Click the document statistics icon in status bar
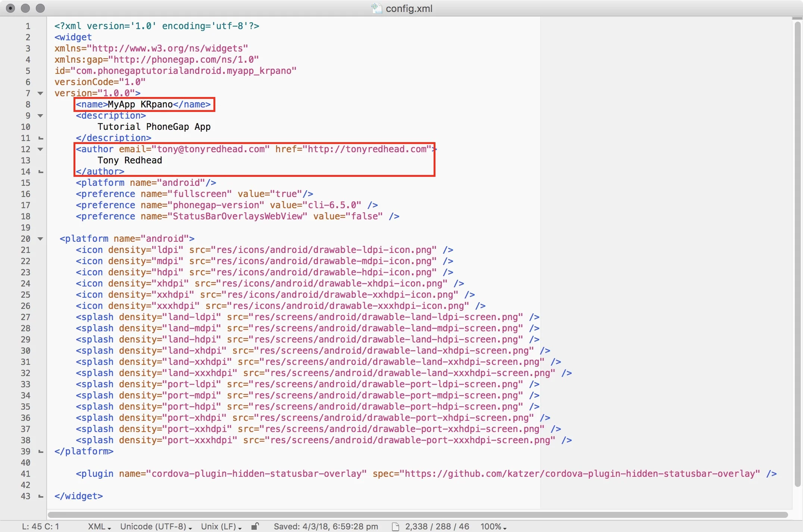The height and width of the screenshot is (532, 803). click(396, 526)
